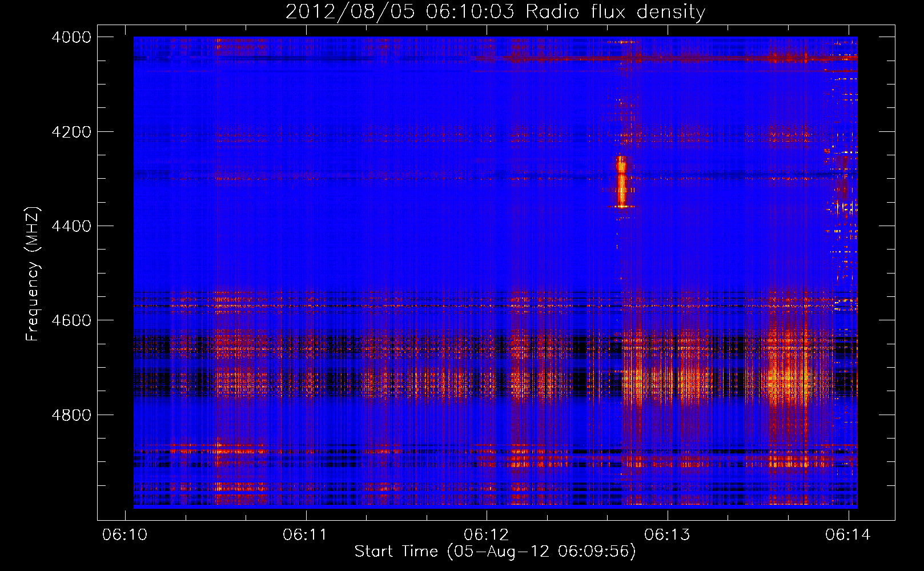Select the 4600 frequency axis label
The width and height of the screenshot is (924, 571).
point(71,320)
